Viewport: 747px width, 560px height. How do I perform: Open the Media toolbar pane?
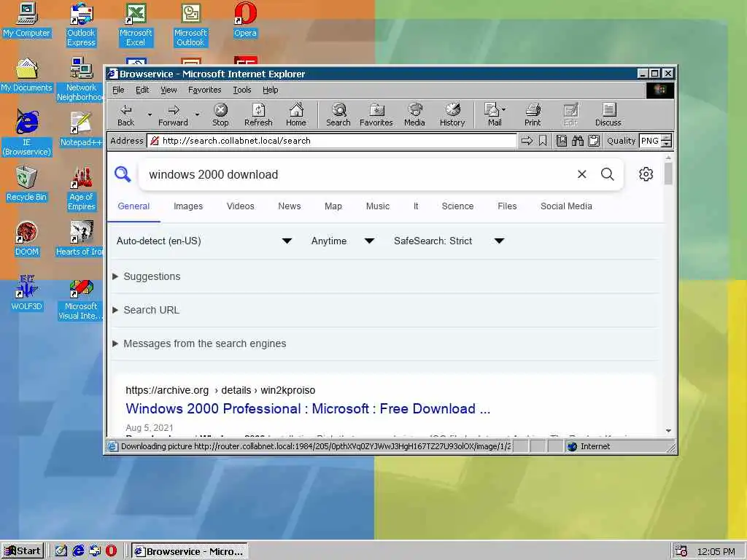click(x=414, y=115)
